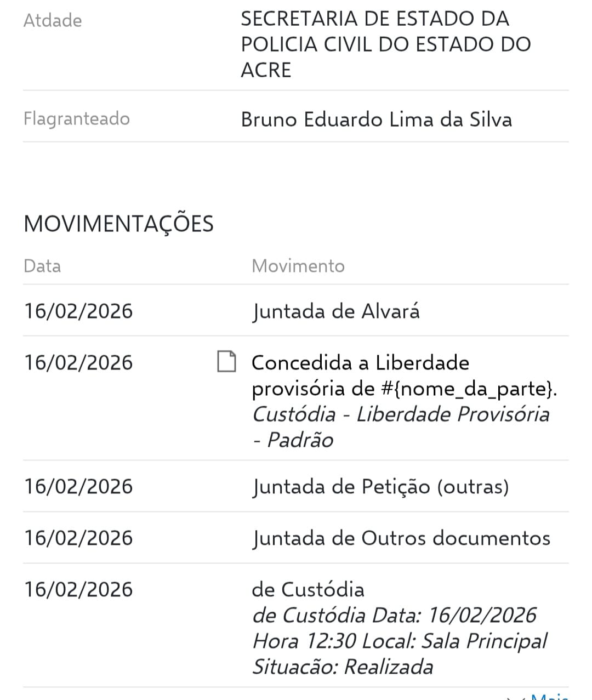Tap the italic Custódia - Liberdade Provisória - Padrão text
The height and width of the screenshot is (700, 592).
400,427
